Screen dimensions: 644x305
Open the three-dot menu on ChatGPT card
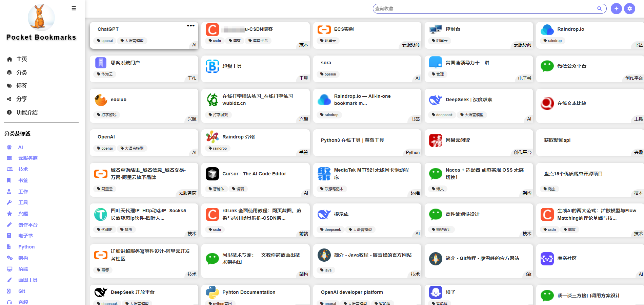[191, 25]
